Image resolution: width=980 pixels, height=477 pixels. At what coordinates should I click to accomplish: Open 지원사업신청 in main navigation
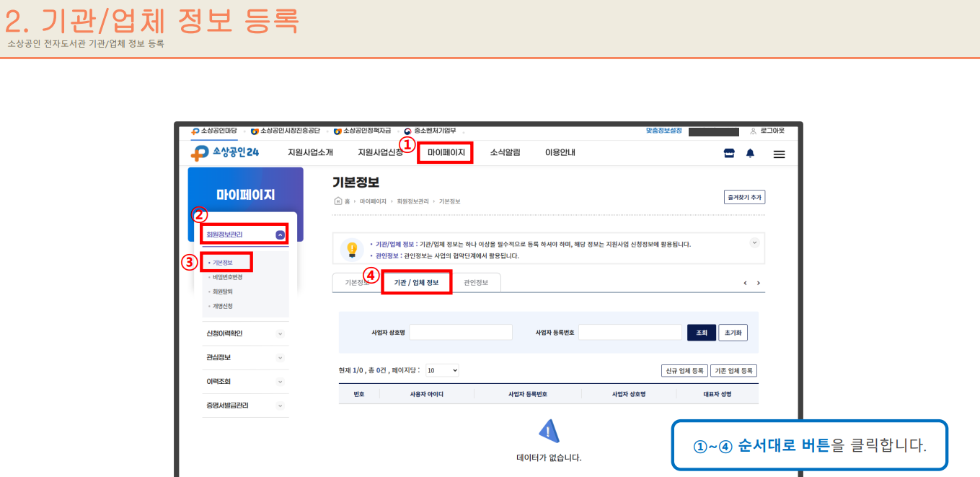(380, 153)
